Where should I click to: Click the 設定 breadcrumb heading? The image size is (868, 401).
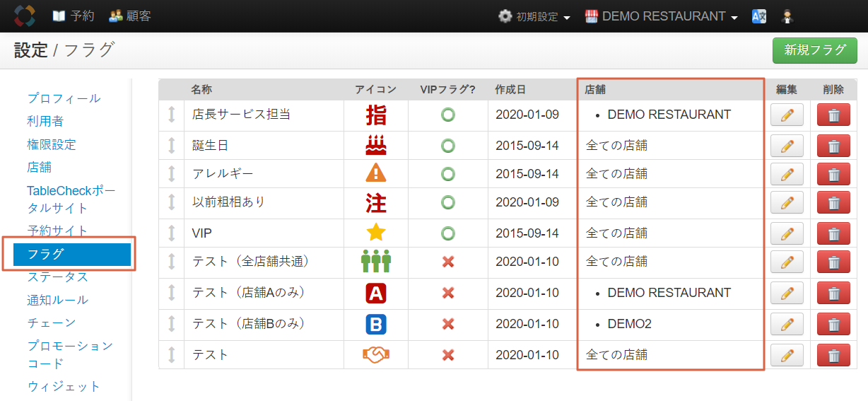coord(31,50)
